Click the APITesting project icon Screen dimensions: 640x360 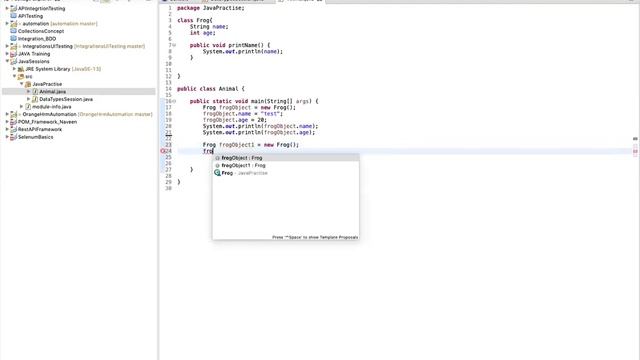(13, 16)
